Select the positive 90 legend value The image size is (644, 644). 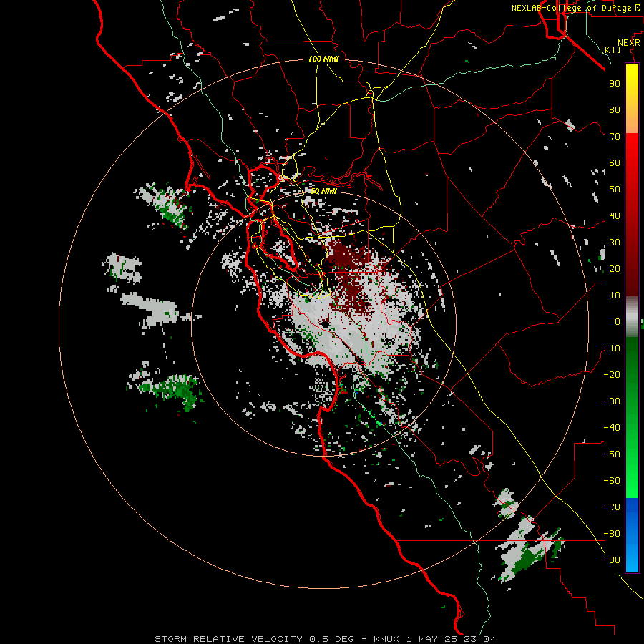615,84
